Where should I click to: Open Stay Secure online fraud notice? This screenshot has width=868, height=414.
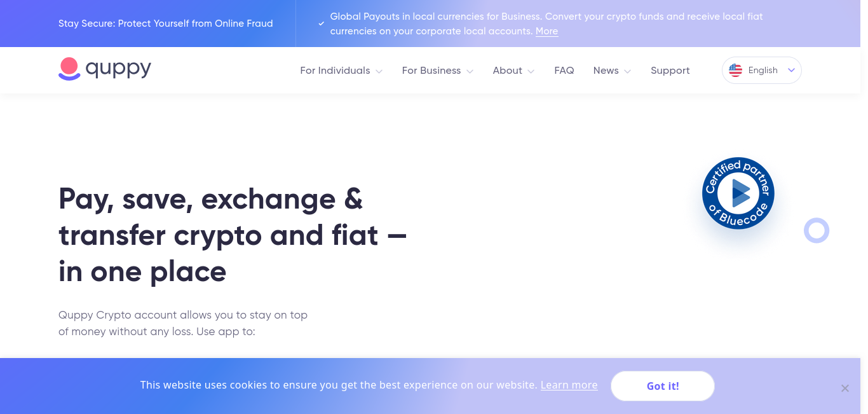click(x=166, y=24)
